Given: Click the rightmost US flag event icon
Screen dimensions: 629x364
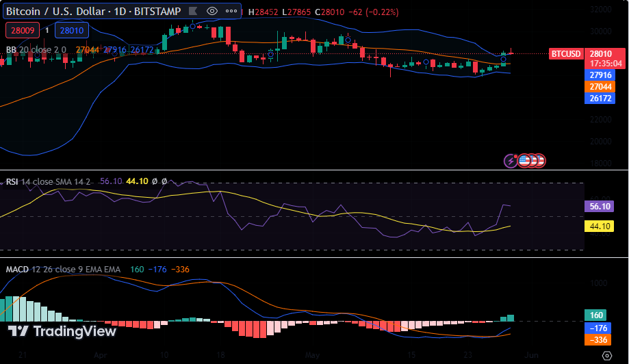Looking at the screenshot, I should click(x=539, y=161).
